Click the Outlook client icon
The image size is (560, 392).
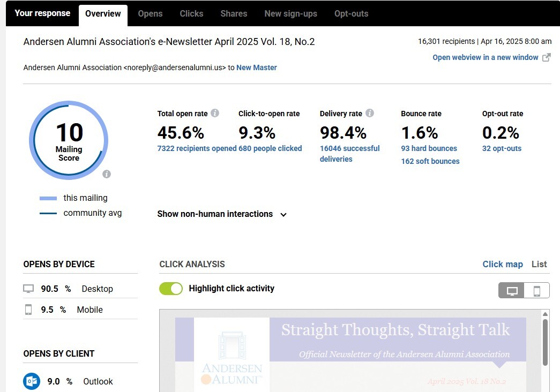coord(32,381)
